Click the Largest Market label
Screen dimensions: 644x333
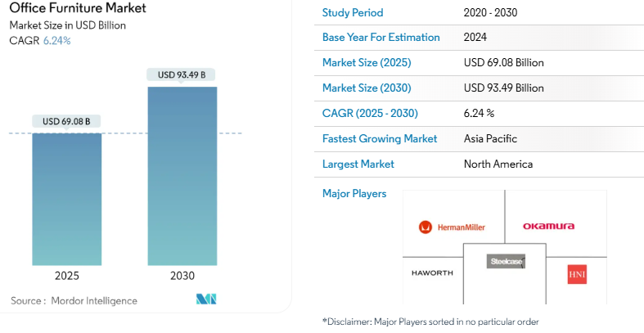click(358, 164)
